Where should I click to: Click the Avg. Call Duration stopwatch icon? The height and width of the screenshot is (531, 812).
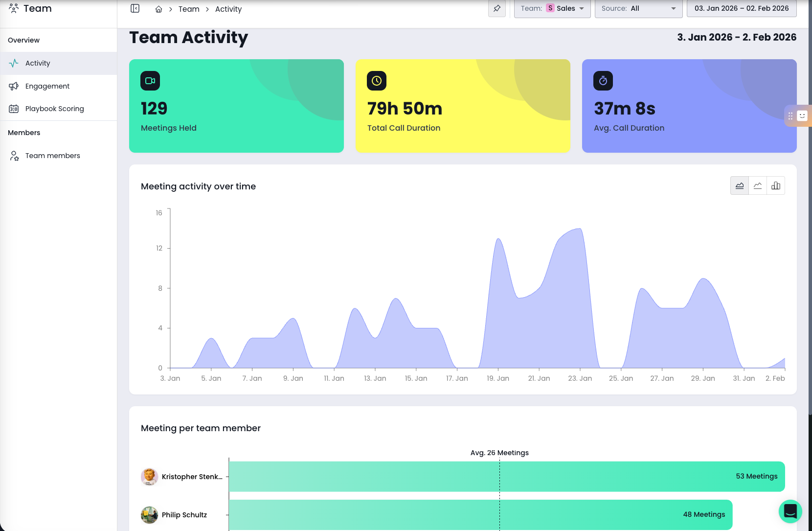(603, 81)
